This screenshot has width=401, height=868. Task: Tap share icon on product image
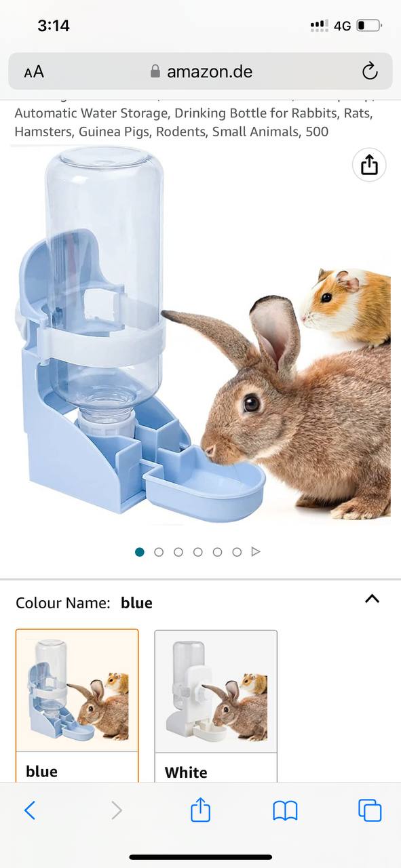pos(369,165)
